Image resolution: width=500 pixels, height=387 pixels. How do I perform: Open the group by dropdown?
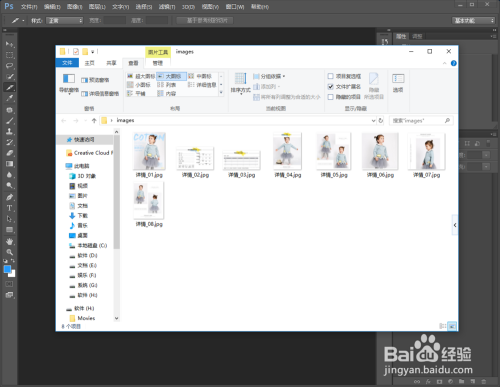tap(269, 76)
